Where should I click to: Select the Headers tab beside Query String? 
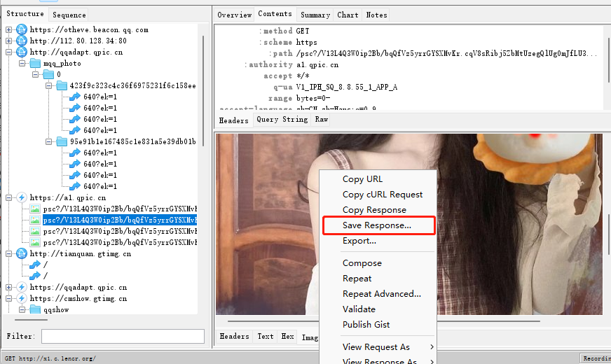pos(233,120)
